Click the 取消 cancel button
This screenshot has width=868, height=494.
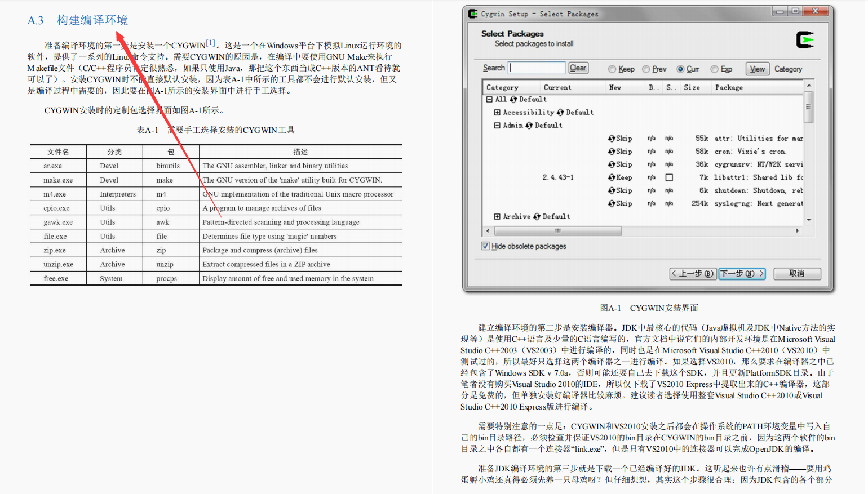pos(797,274)
